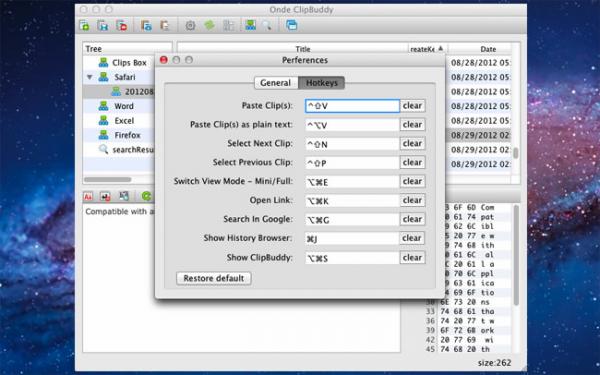Focus the Select Previous Clip hotkey field
This screenshot has height=375, width=600.
point(352,163)
